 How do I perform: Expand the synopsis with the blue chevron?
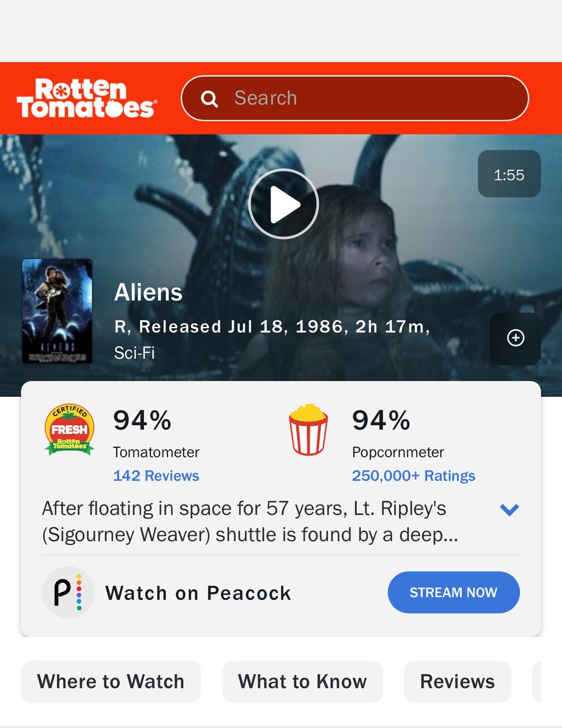click(x=509, y=510)
